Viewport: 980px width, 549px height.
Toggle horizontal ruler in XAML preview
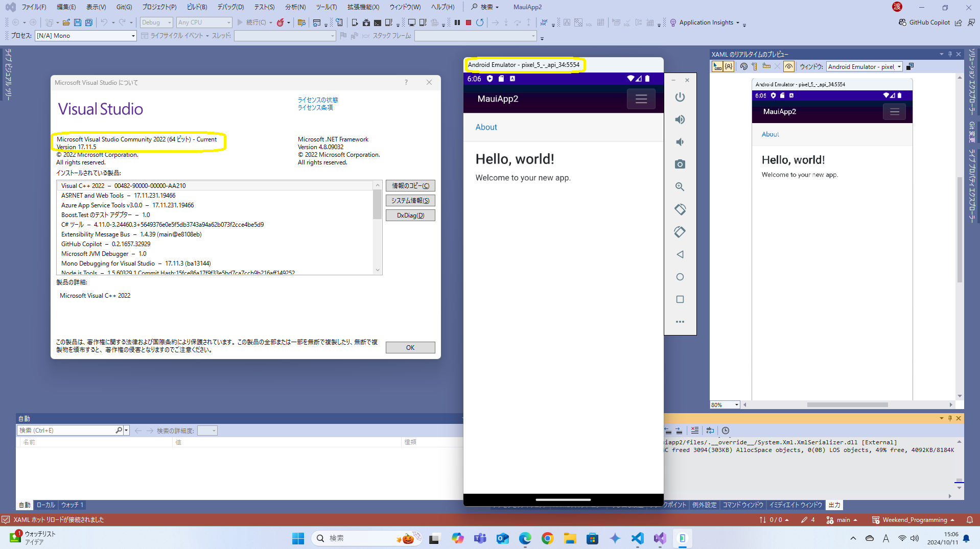tap(766, 66)
